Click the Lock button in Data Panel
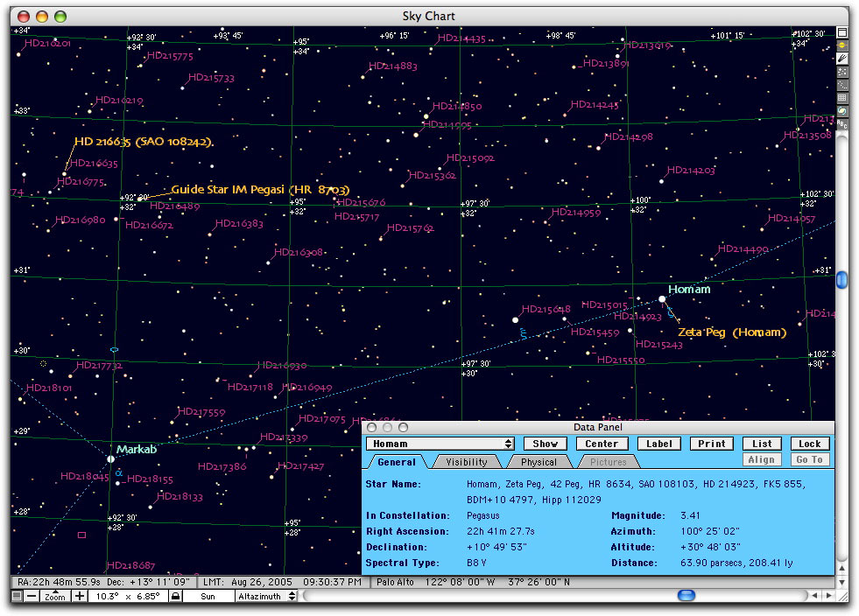Image resolution: width=859 pixels, height=616 pixels. point(810,444)
